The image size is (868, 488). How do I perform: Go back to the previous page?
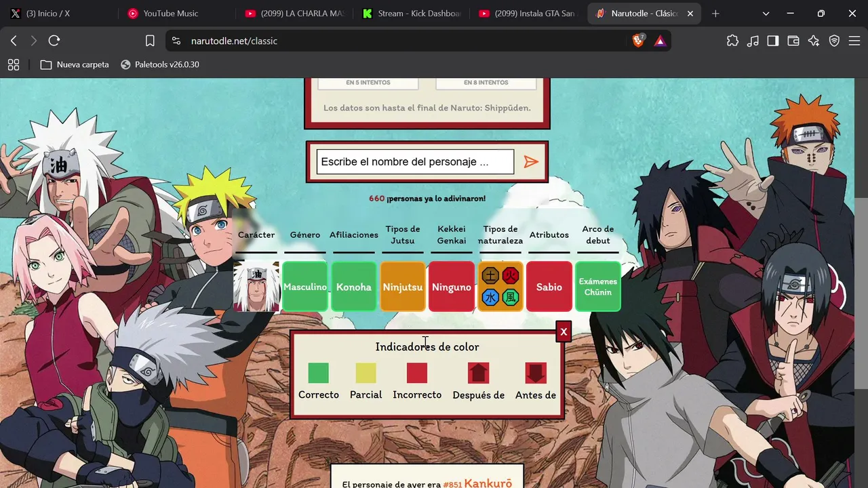click(14, 41)
